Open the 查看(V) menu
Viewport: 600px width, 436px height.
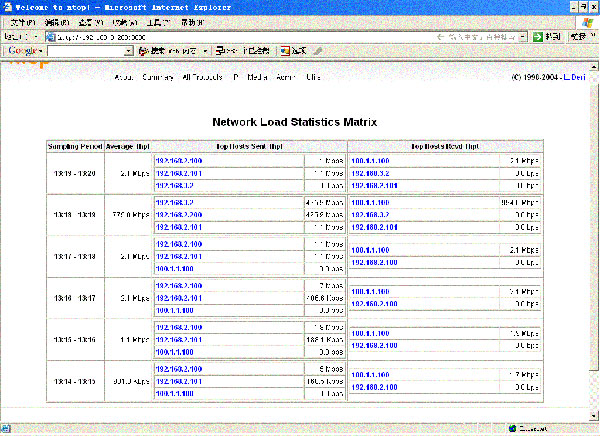point(91,23)
